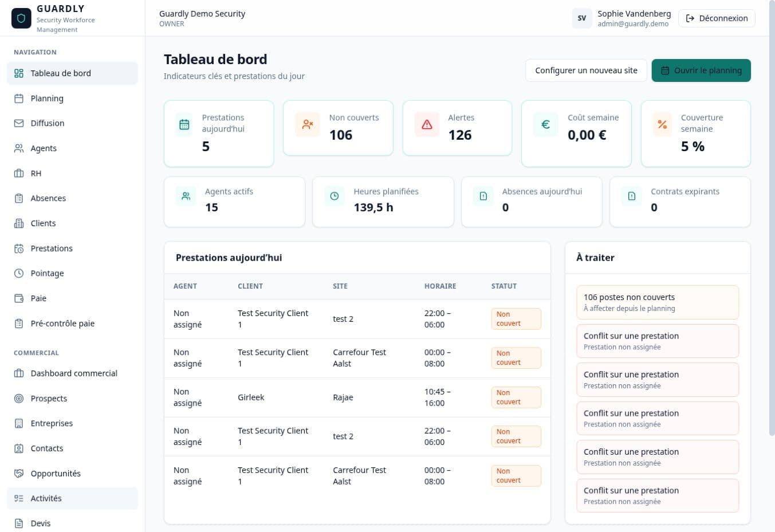This screenshot has width=775, height=532.
Task: Open the 106 postes non couverts card
Action: [658, 302]
